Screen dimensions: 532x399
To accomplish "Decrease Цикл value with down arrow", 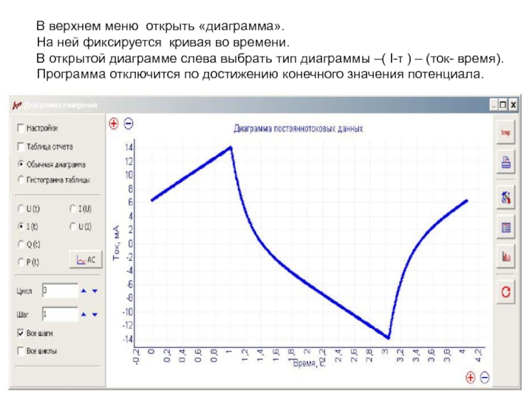I will [95, 291].
